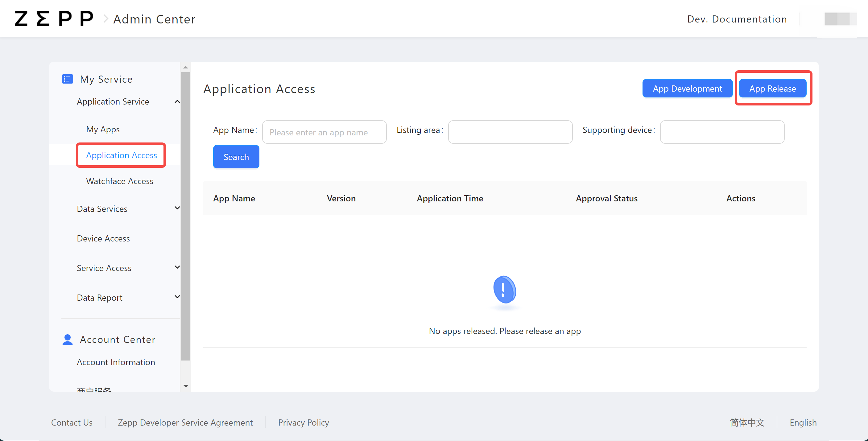
Task: Click the scrollbar down arrow in sidebar
Action: click(x=186, y=386)
